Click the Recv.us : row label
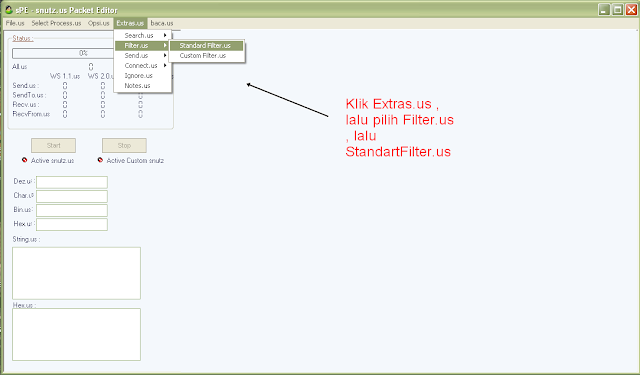The height and width of the screenshot is (375, 640). click(26, 104)
